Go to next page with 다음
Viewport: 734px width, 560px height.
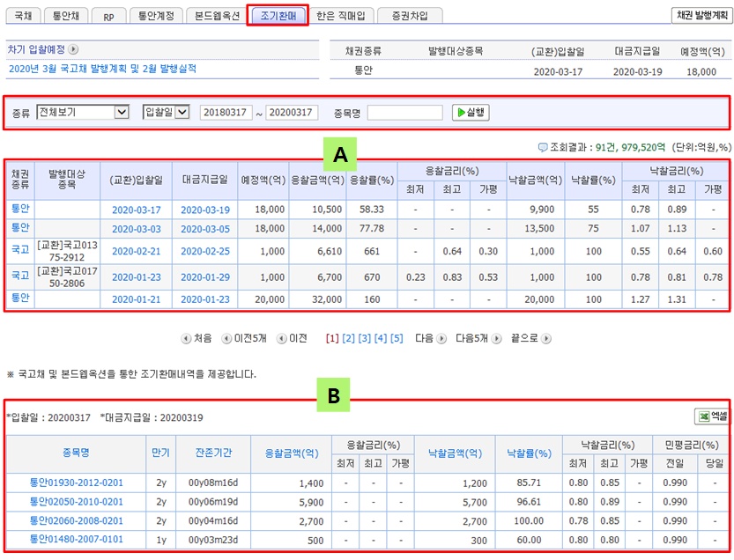[x=431, y=338]
